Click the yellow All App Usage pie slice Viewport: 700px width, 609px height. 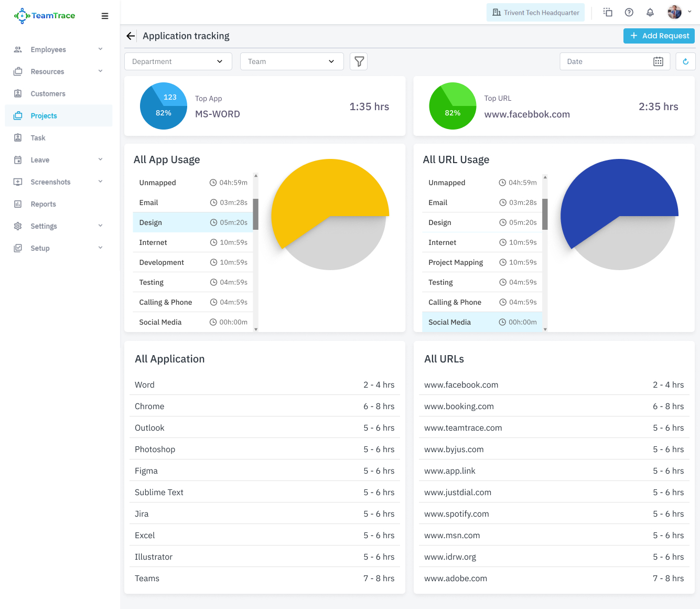click(x=325, y=189)
